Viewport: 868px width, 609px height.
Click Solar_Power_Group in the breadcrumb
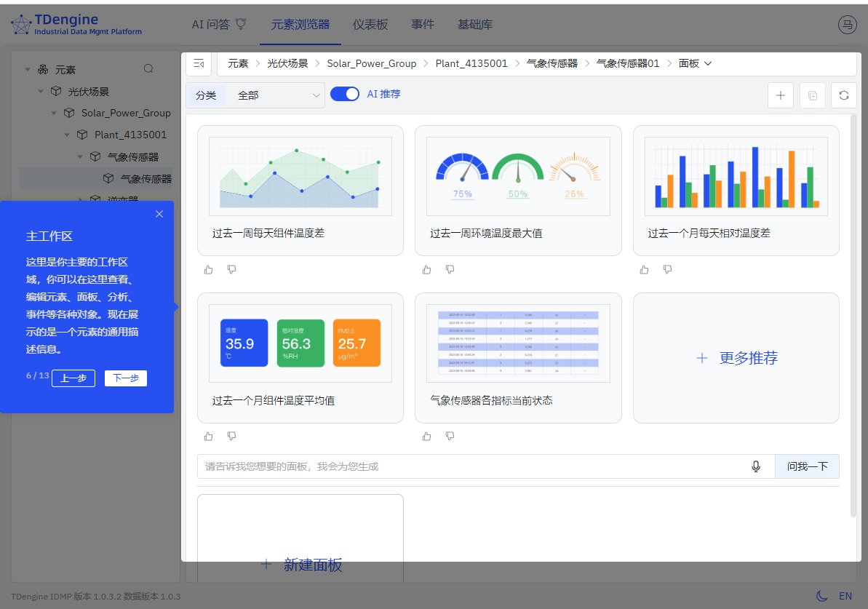click(372, 64)
